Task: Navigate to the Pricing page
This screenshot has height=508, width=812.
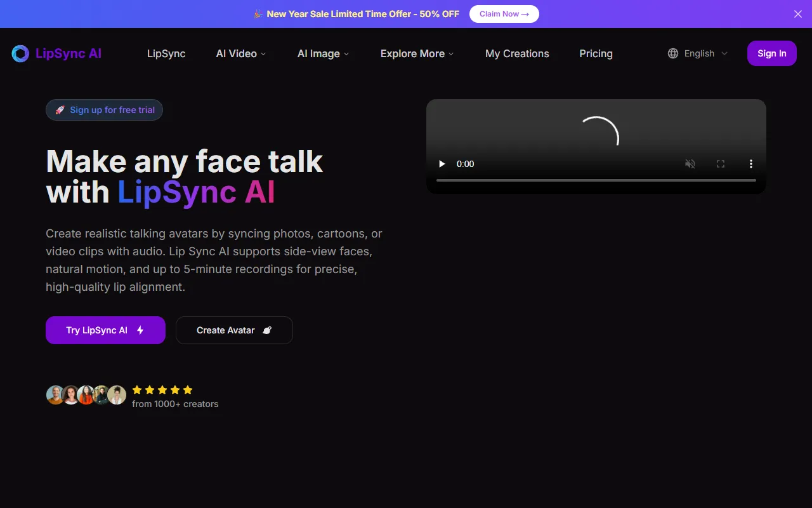Action: pyautogui.click(x=596, y=54)
